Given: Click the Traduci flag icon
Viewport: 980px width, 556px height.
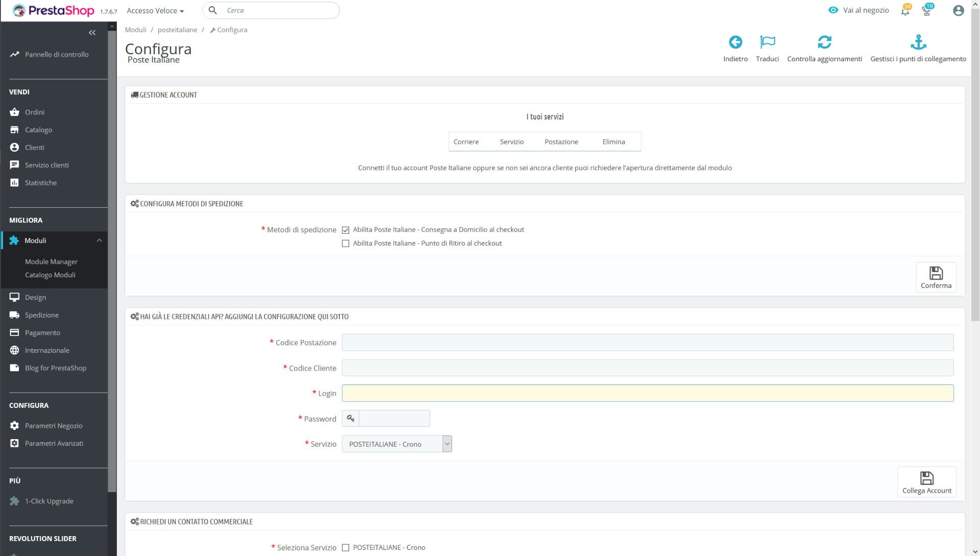Looking at the screenshot, I should [x=767, y=42].
